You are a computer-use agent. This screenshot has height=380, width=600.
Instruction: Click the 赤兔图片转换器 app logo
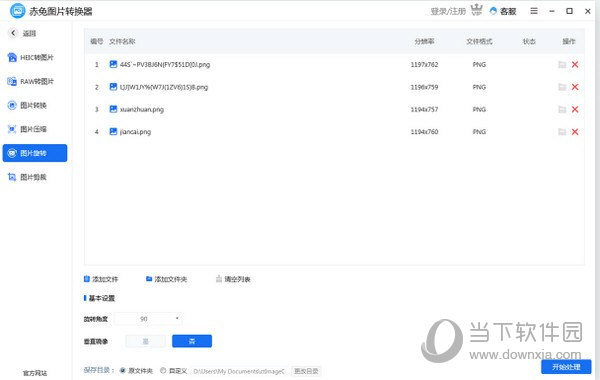point(18,11)
